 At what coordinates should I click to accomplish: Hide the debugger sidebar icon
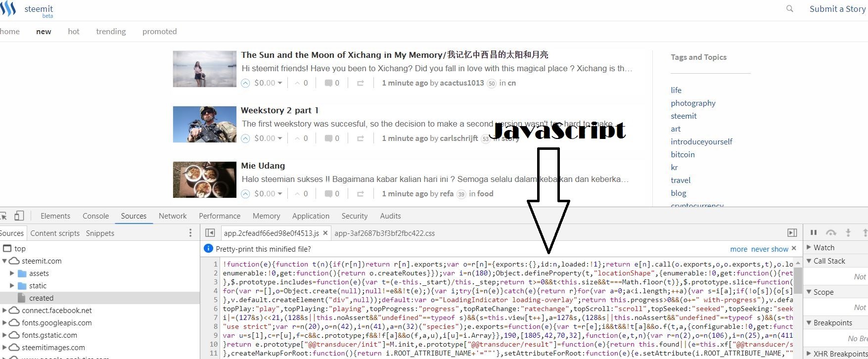(x=792, y=233)
